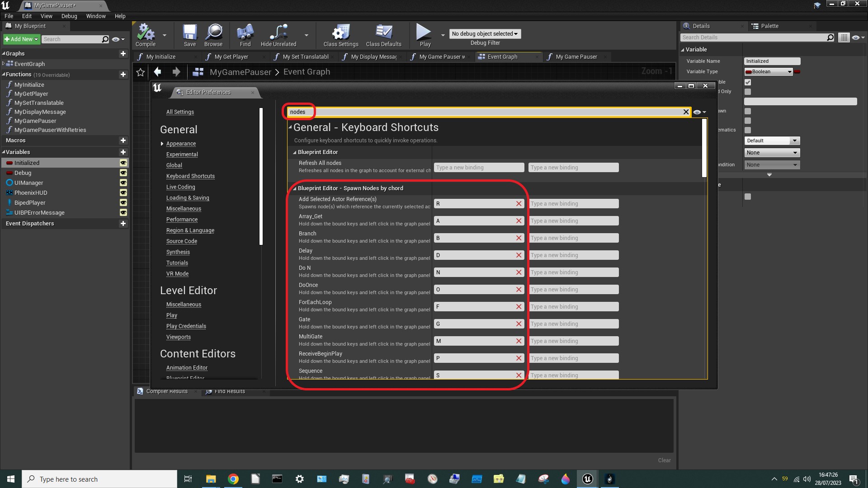Click the settings category list scrollbar
The image size is (868, 488).
coord(261,176)
